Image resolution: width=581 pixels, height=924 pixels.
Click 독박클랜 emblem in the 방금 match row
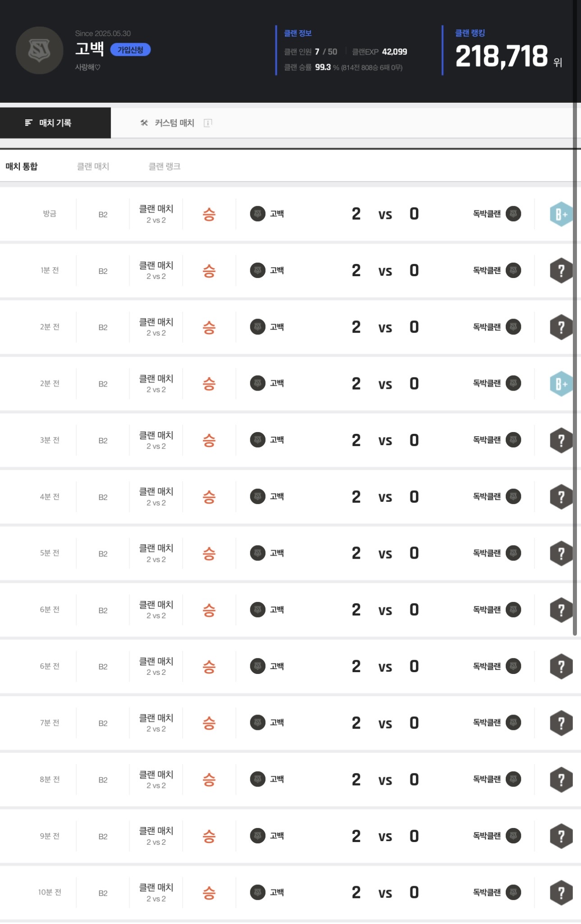[x=513, y=214]
